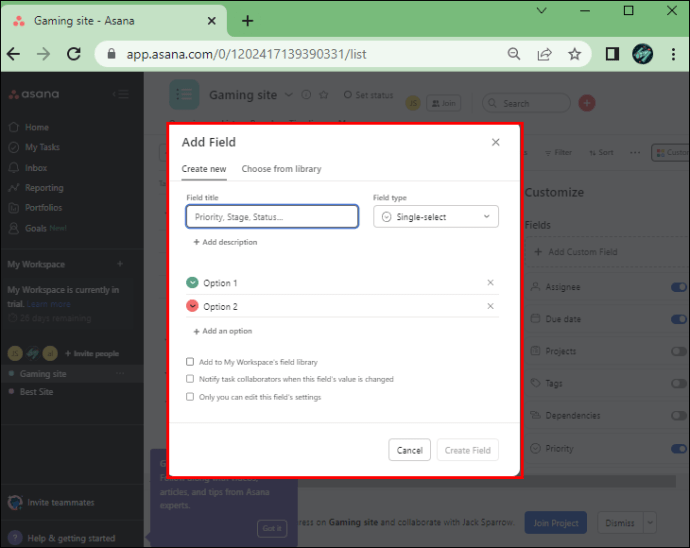Switch to Create new tab
690x548 pixels.
(x=204, y=169)
